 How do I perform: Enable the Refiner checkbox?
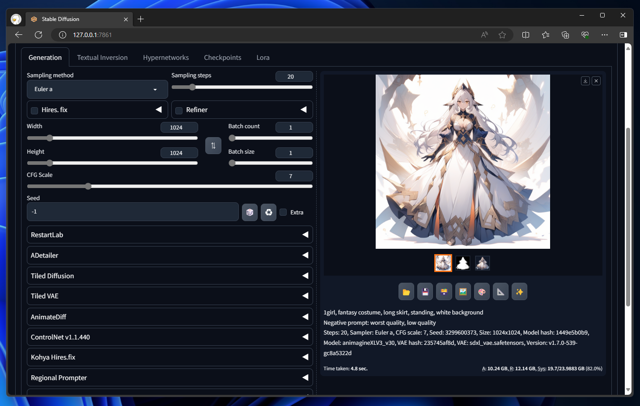click(179, 110)
